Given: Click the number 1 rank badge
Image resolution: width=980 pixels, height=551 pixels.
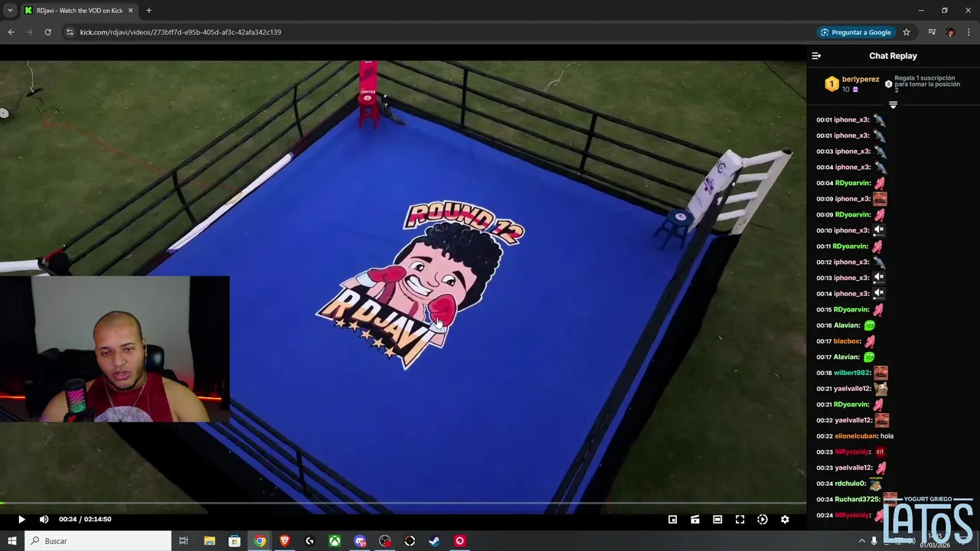Looking at the screenshot, I should pos(831,84).
